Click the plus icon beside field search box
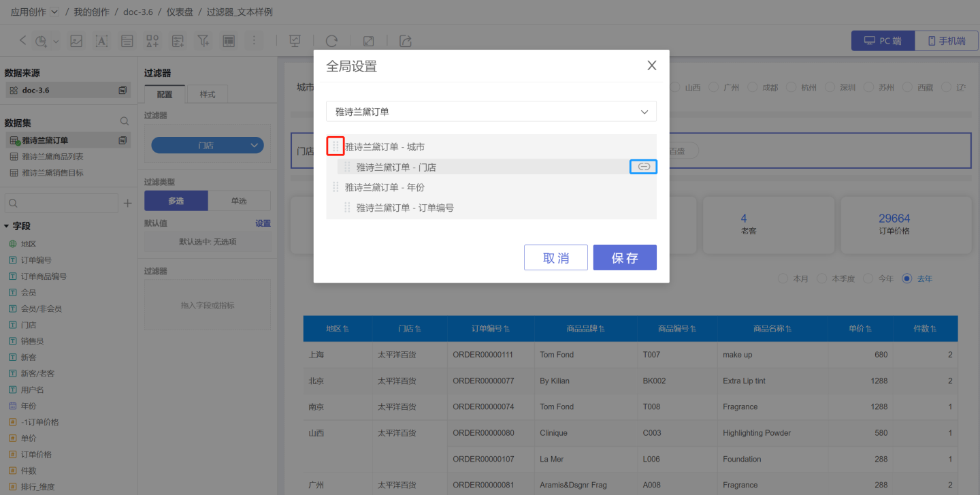980x495 pixels. pyautogui.click(x=127, y=203)
